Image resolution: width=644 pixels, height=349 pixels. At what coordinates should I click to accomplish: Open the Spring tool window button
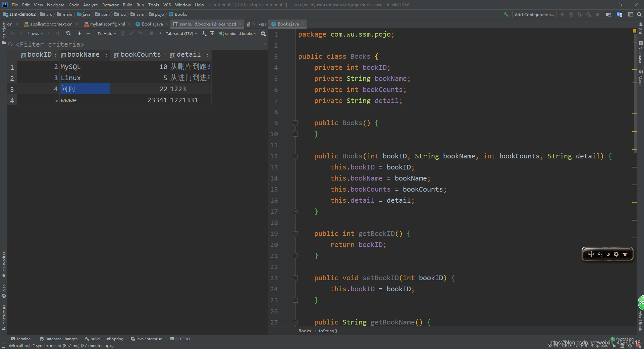[x=115, y=339]
